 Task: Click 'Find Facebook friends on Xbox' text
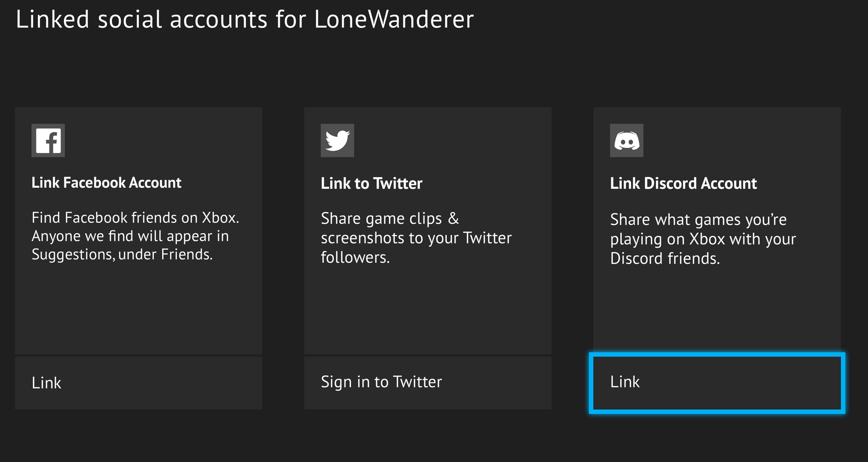pyautogui.click(x=135, y=218)
